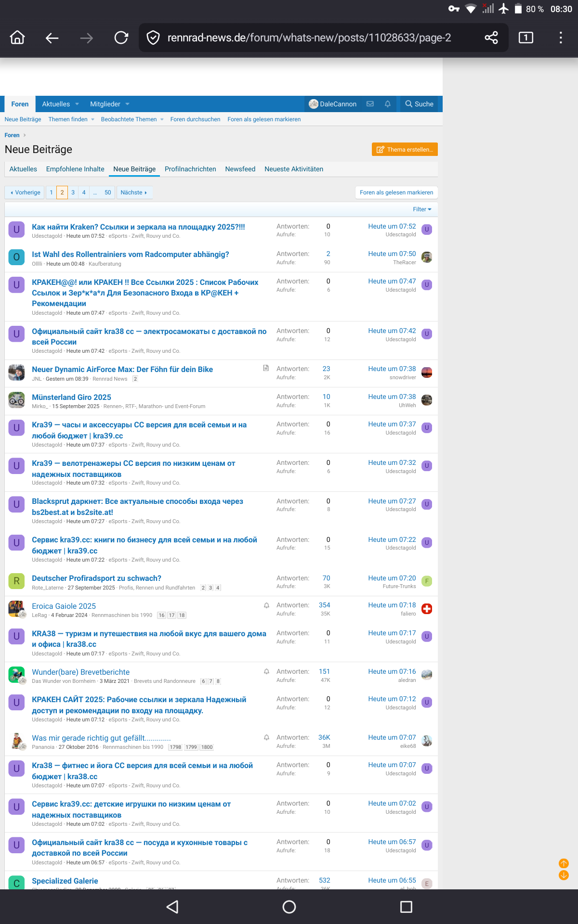Open the inbox envelope icon
The width and height of the screenshot is (578, 924).
[370, 104]
